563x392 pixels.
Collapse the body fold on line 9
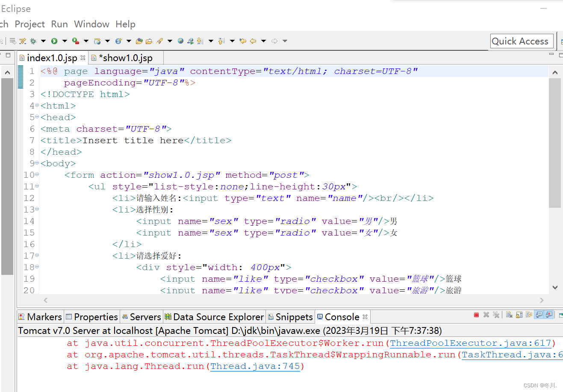click(x=37, y=163)
